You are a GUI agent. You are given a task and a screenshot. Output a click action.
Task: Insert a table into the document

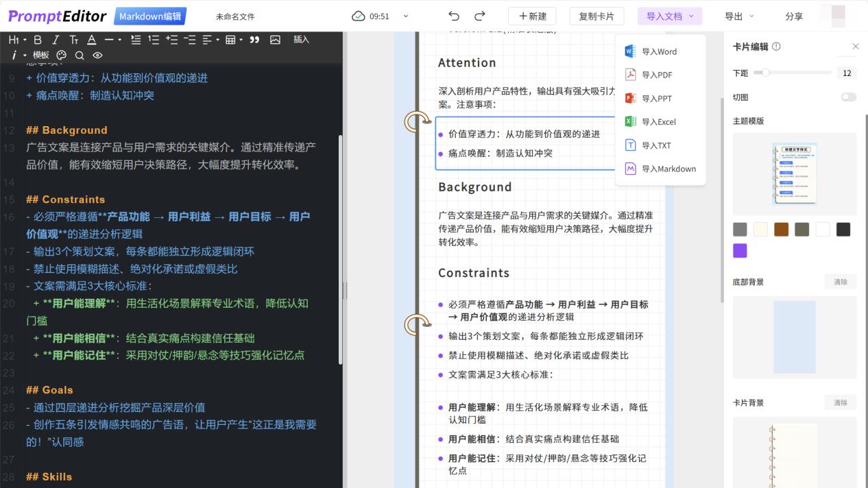(x=232, y=40)
